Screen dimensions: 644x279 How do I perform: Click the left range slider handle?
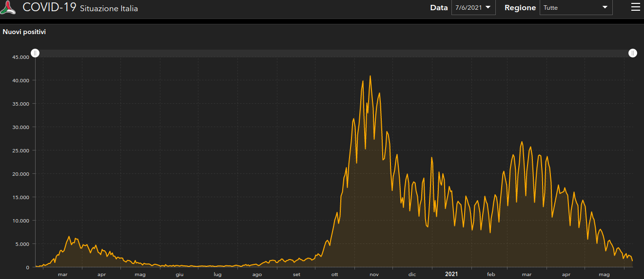(35, 53)
